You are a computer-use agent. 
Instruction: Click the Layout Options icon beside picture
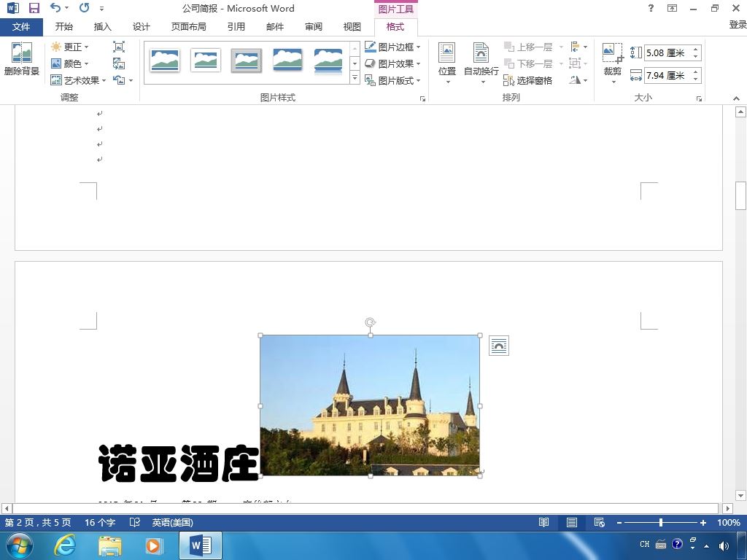tap(499, 346)
